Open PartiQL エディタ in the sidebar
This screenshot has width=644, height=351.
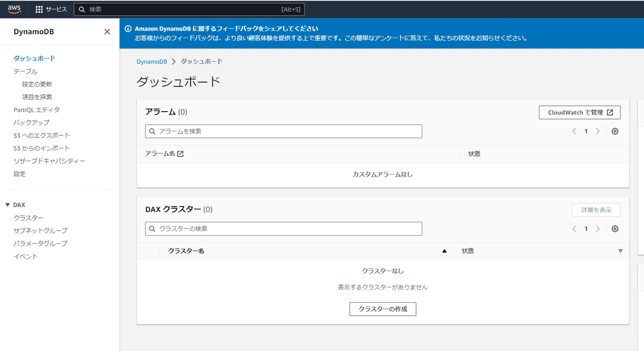click(x=37, y=110)
